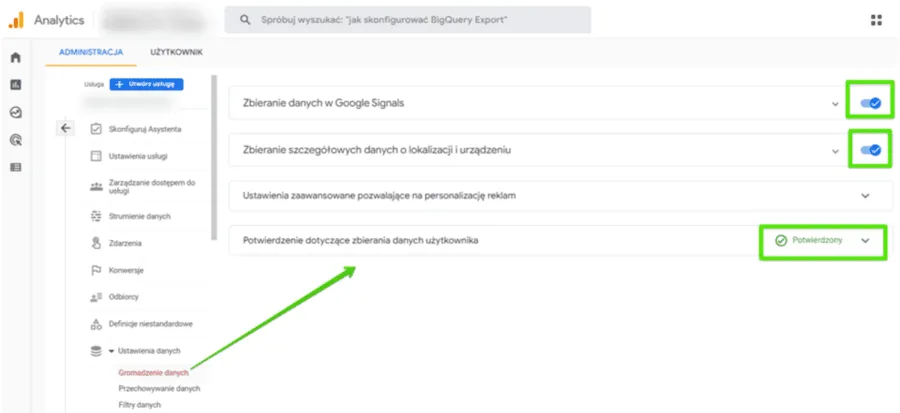Screen dimensions: 900x413
Task: Open Konwersje link
Action: (x=126, y=270)
